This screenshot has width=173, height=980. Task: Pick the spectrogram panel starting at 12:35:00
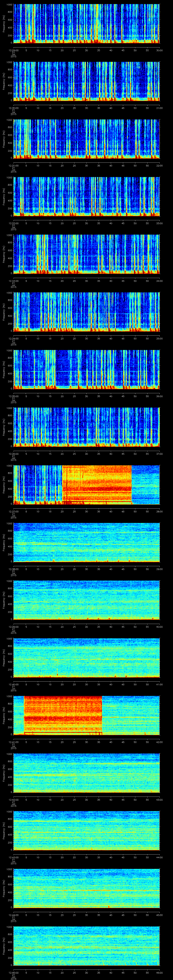[x=86, y=369]
